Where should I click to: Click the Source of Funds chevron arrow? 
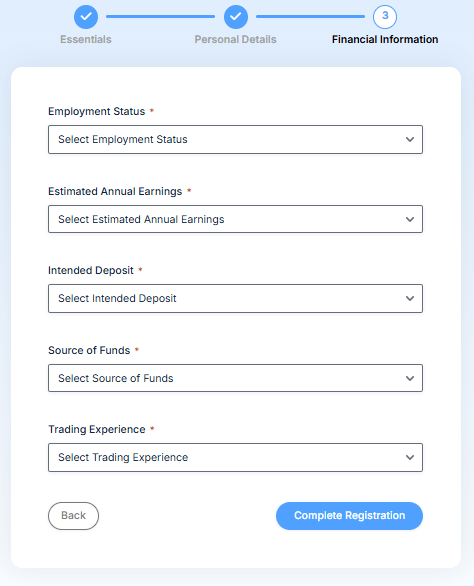(x=410, y=378)
